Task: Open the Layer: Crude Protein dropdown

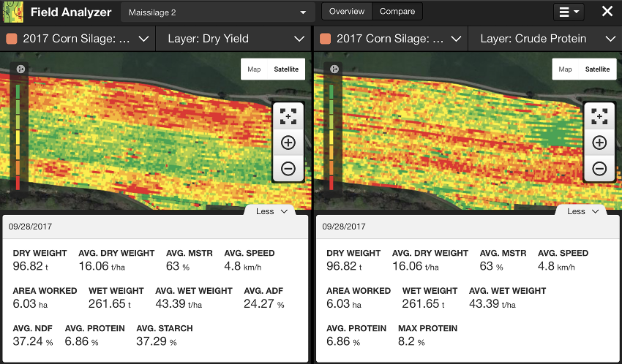Action: pyautogui.click(x=545, y=39)
